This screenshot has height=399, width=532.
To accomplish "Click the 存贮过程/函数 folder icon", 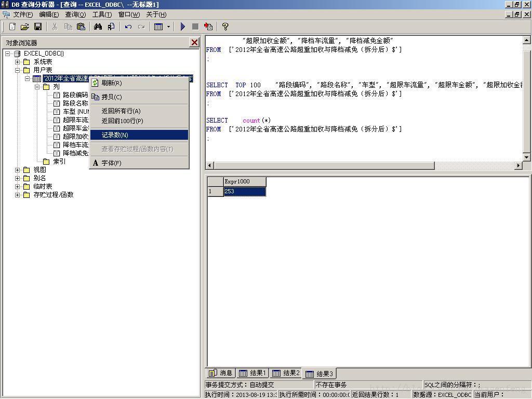I will [26, 195].
